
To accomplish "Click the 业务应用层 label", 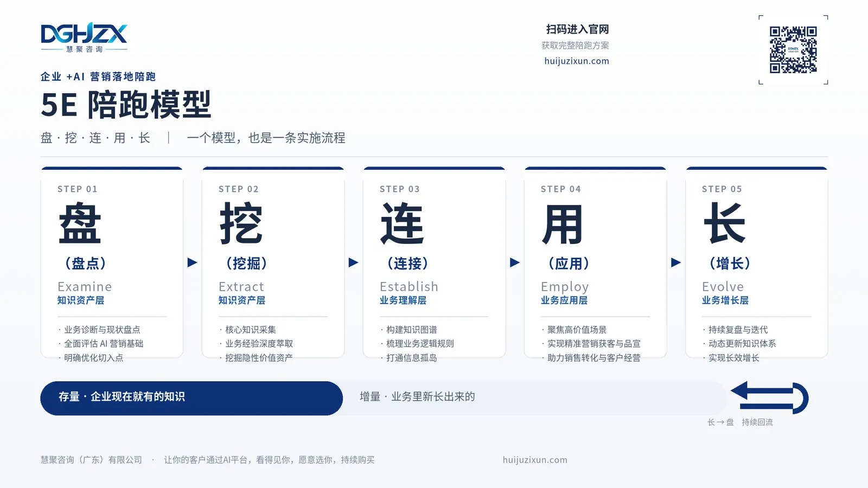I will (564, 300).
